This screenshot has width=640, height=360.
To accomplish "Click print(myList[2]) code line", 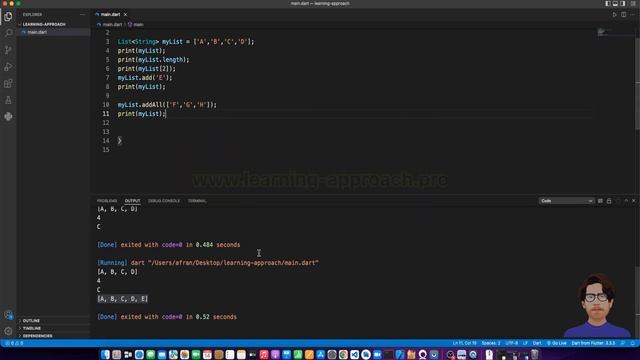I will tap(147, 69).
